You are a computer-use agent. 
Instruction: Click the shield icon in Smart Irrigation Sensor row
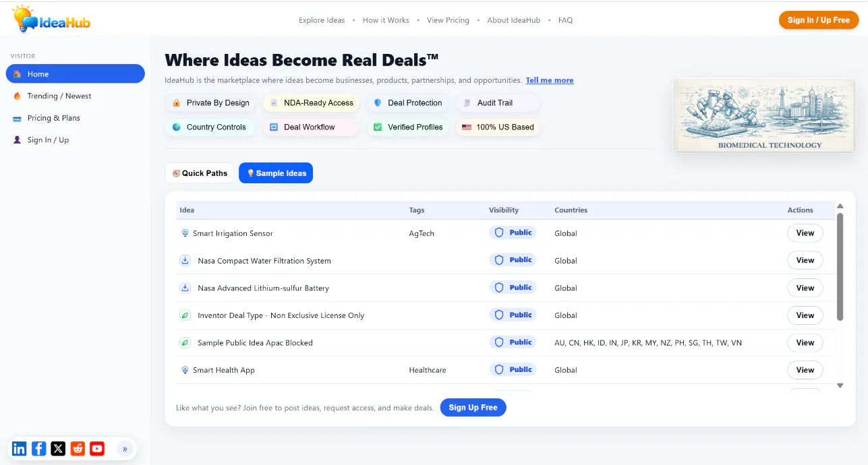[499, 232]
